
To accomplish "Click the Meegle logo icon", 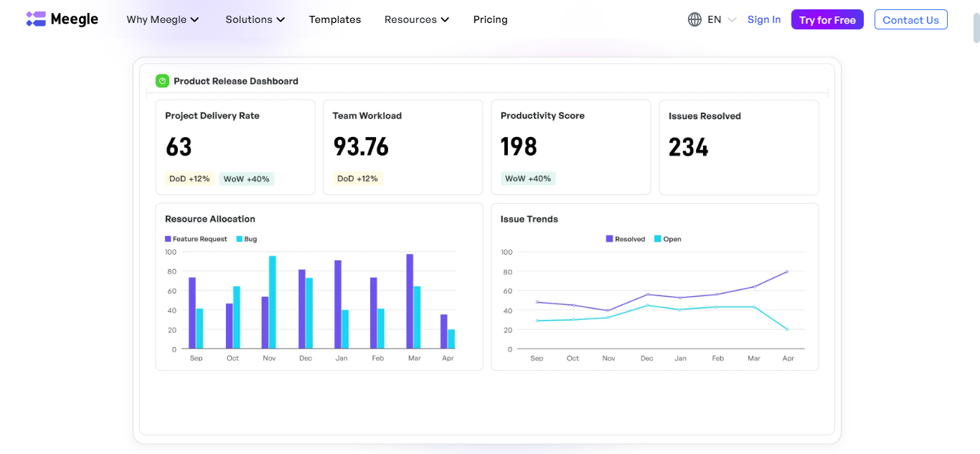I will tap(36, 19).
